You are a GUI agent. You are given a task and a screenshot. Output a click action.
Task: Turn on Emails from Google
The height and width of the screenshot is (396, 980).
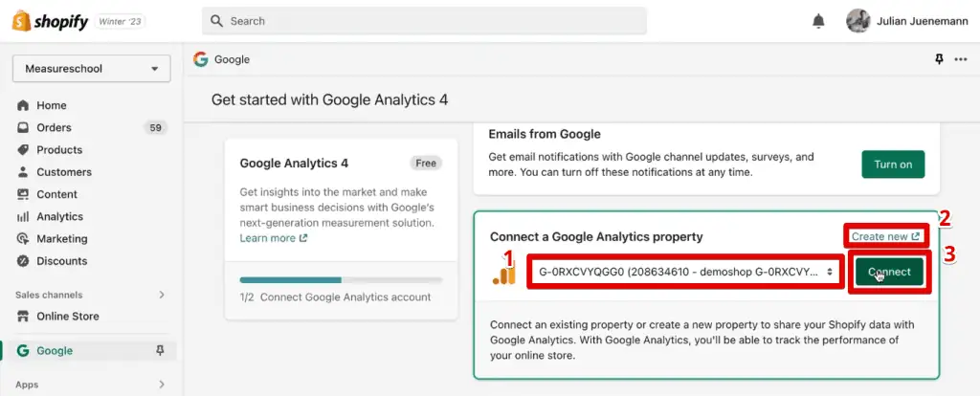(x=892, y=165)
